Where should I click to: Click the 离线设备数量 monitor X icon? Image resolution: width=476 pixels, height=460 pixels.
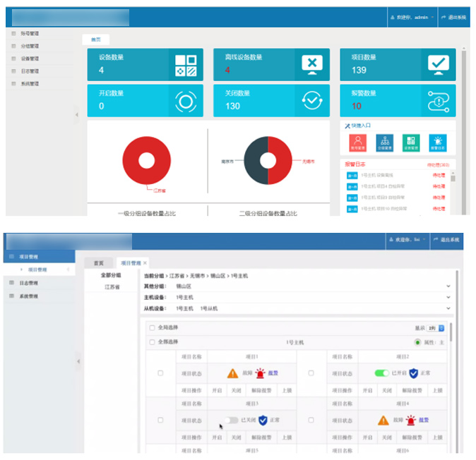(312, 65)
